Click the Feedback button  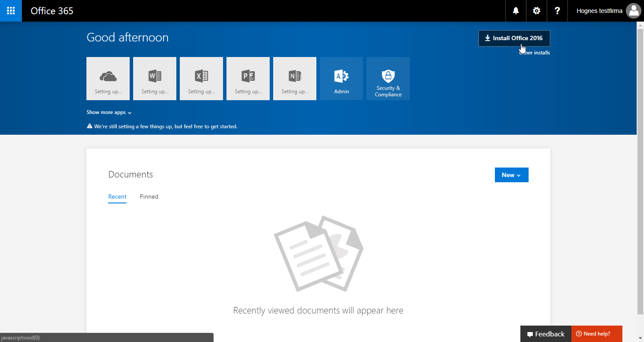tap(546, 334)
